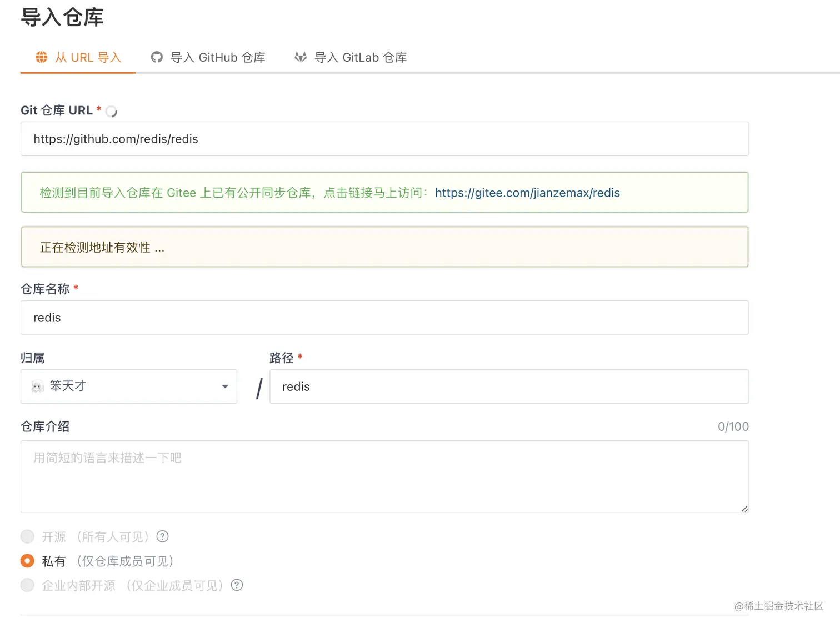Click the 笨天才 avatar icon
This screenshot has height=628, width=840.
pyautogui.click(x=38, y=386)
